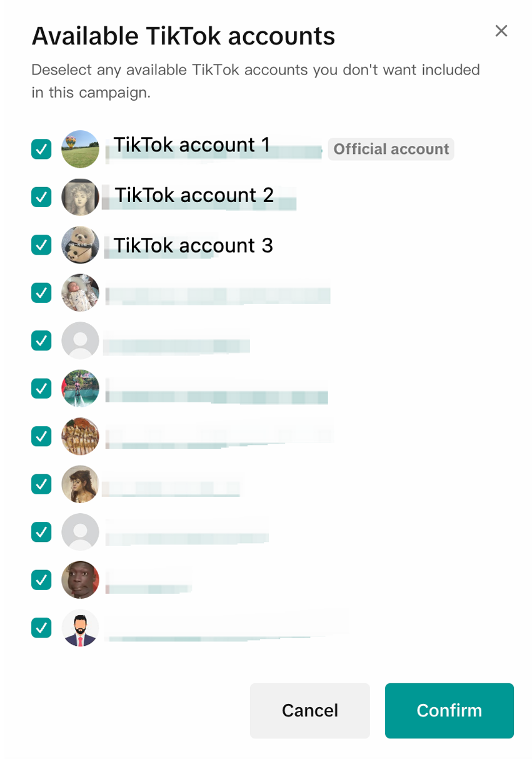Close the Available TikTok accounts dialog
This screenshot has height=759, width=532.
tap(501, 31)
